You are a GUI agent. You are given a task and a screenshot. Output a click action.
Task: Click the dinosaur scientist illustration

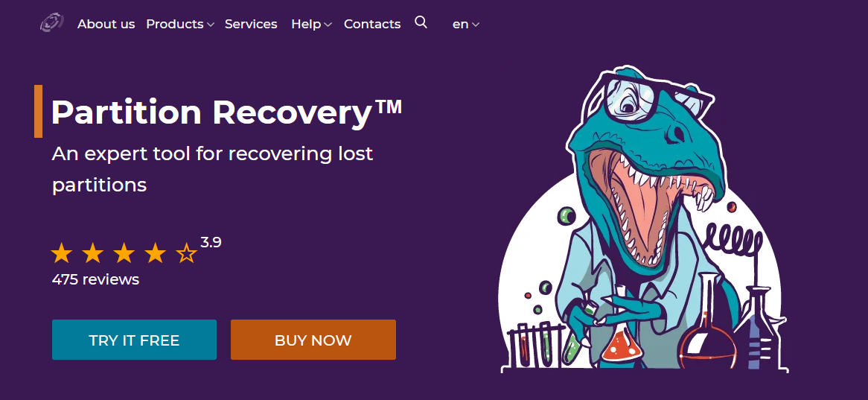click(643, 220)
